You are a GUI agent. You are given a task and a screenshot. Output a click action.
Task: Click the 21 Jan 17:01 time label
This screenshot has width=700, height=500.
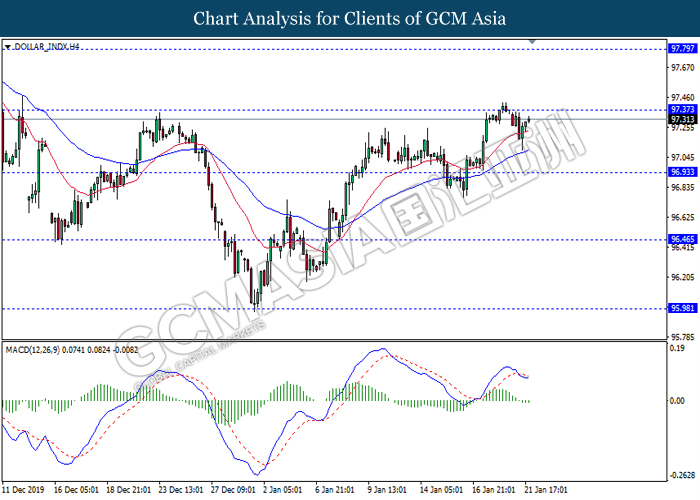pos(546,490)
